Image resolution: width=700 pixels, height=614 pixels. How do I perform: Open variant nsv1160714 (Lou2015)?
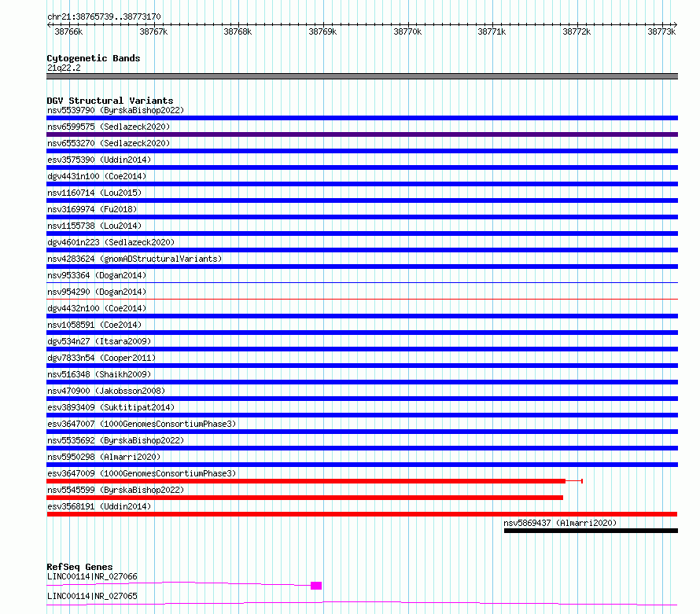point(94,193)
